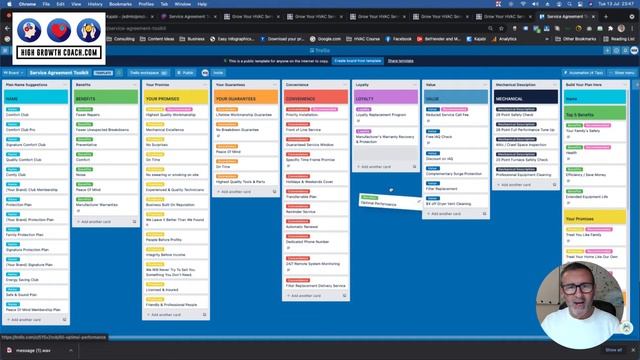Open the Comfort Club card
The height and width of the screenshot is (360, 640).
[36, 112]
